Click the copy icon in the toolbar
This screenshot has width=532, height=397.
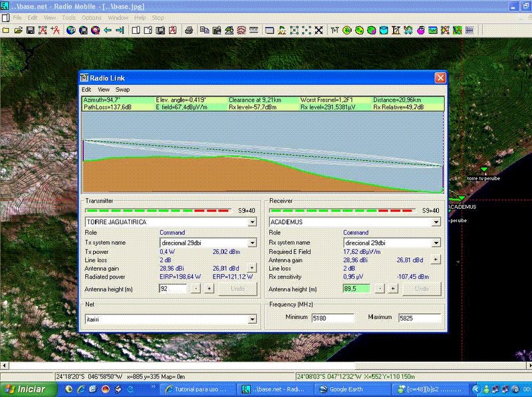tap(204, 31)
